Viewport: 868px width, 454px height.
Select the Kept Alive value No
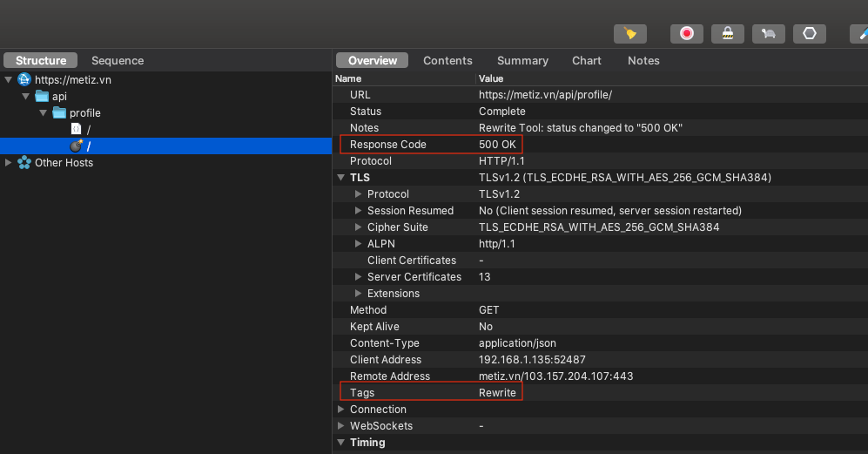(486, 327)
